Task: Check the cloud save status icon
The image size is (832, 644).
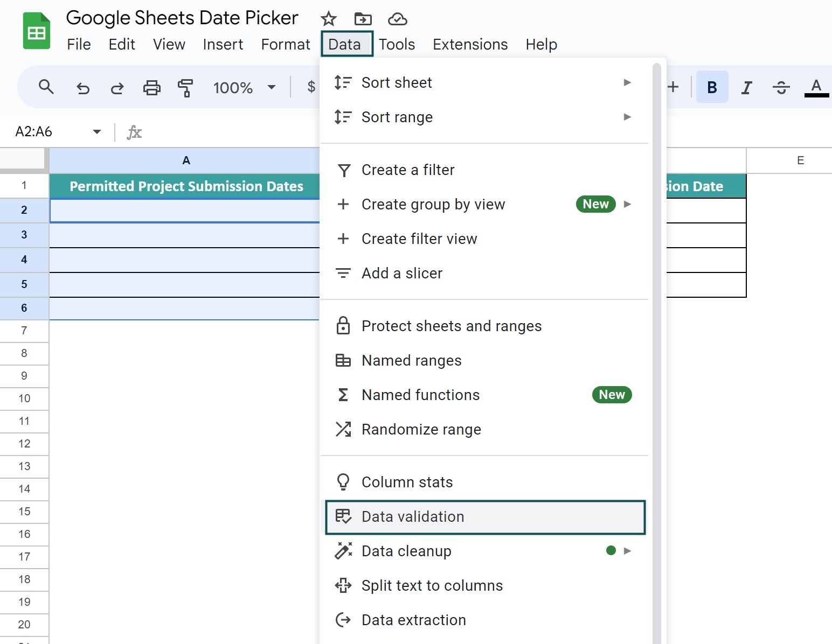Action: click(x=397, y=19)
